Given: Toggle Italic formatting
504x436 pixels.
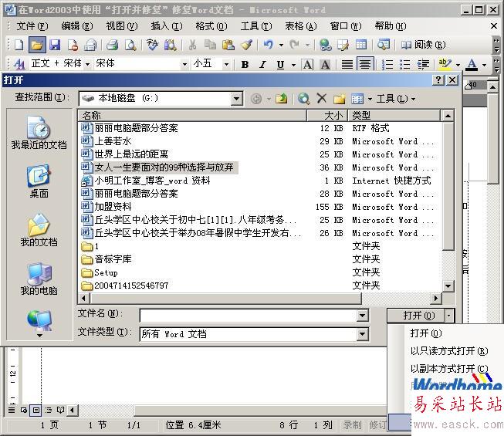Looking at the screenshot, I should (262, 65).
